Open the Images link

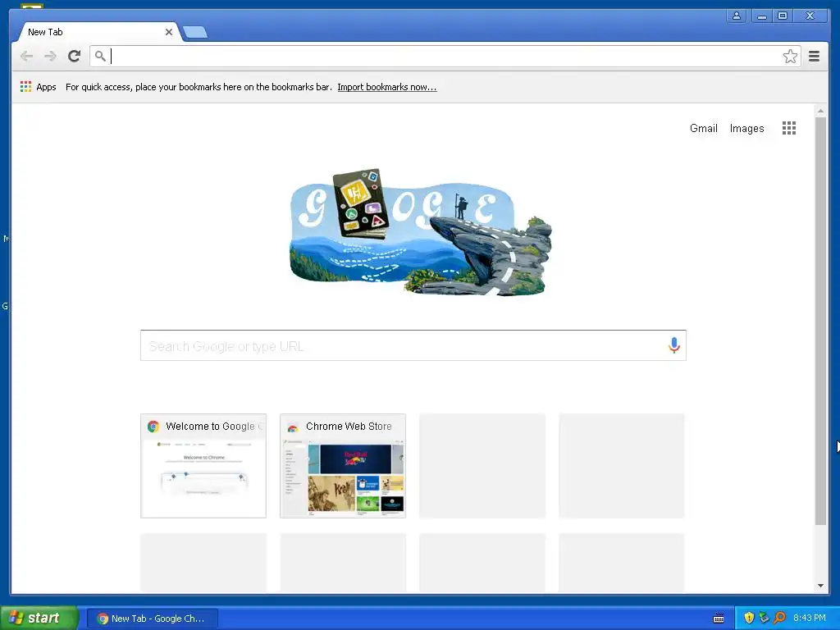pyautogui.click(x=746, y=128)
